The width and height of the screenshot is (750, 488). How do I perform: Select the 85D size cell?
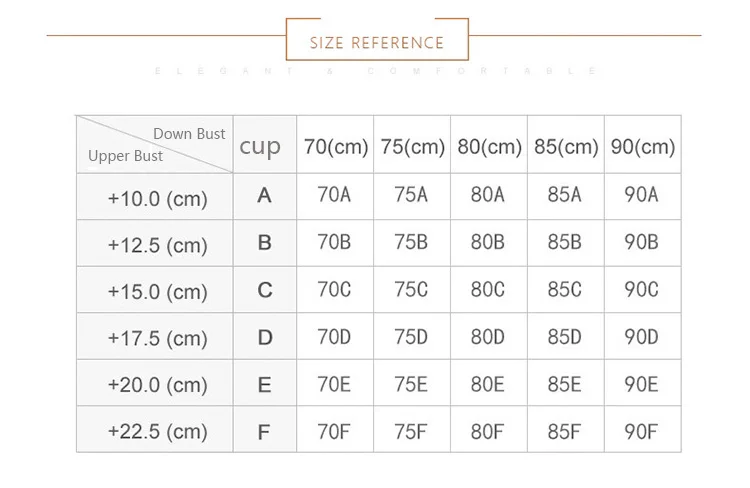(x=565, y=337)
